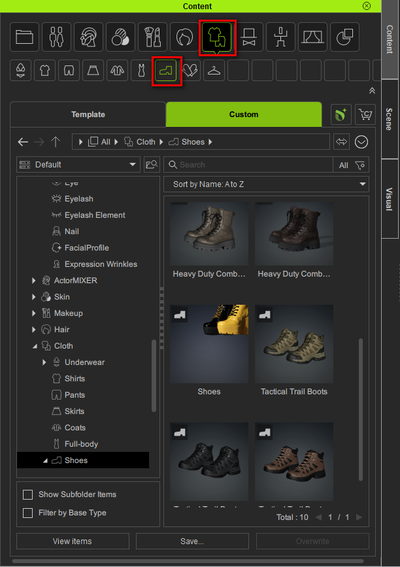Choose the Full-body dress subcategory icon

[x=141, y=70]
